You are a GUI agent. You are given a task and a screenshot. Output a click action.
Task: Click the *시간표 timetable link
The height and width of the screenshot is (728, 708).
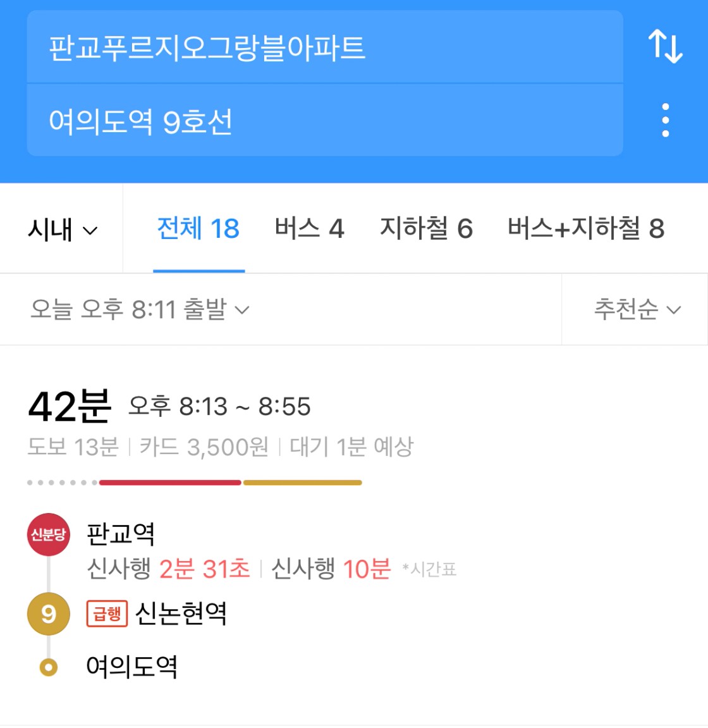click(x=429, y=569)
